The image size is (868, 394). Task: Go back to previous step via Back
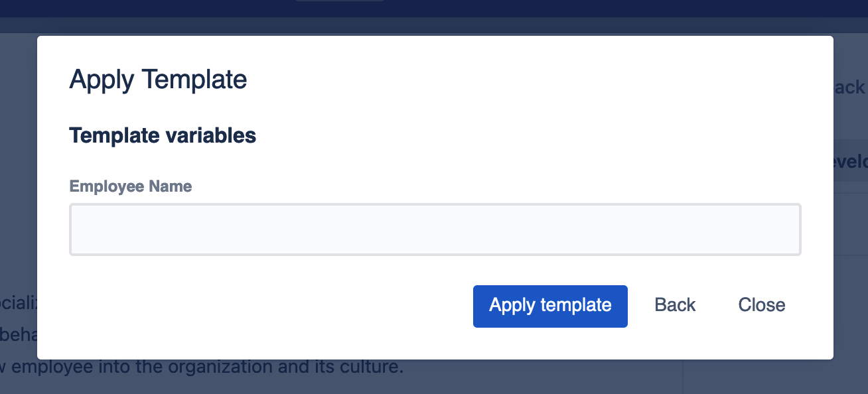pos(675,305)
